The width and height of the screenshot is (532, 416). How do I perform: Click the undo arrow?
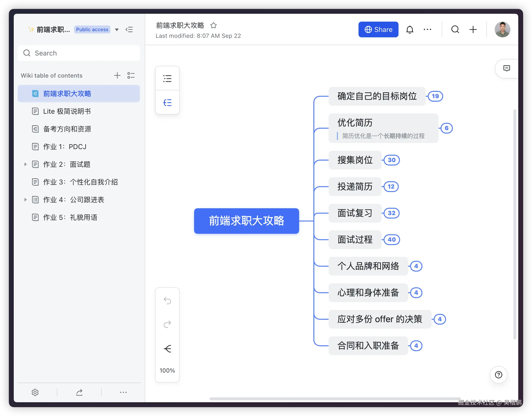point(167,300)
